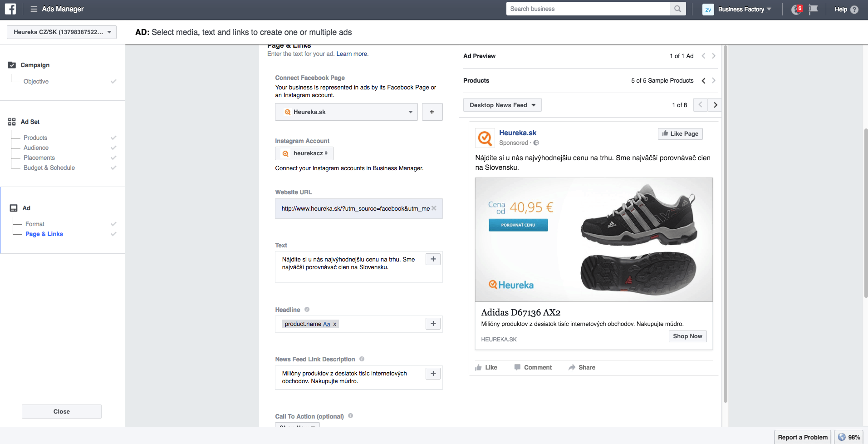Open Audience step in sidebar

click(36, 148)
